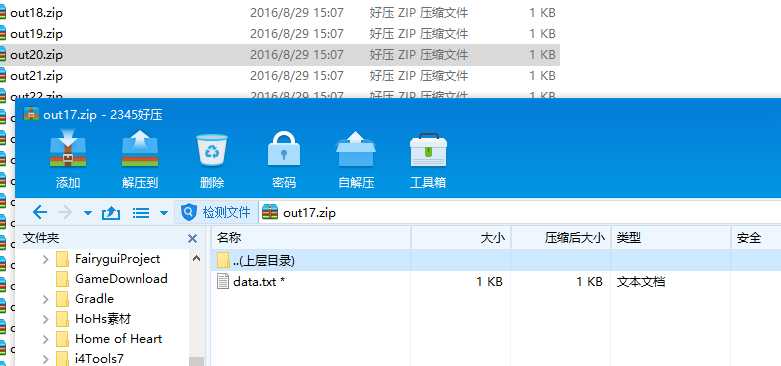Viewport: 781px width, 366px height.
Task: Open navigation history dropdown arrow
Action: point(88,213)
